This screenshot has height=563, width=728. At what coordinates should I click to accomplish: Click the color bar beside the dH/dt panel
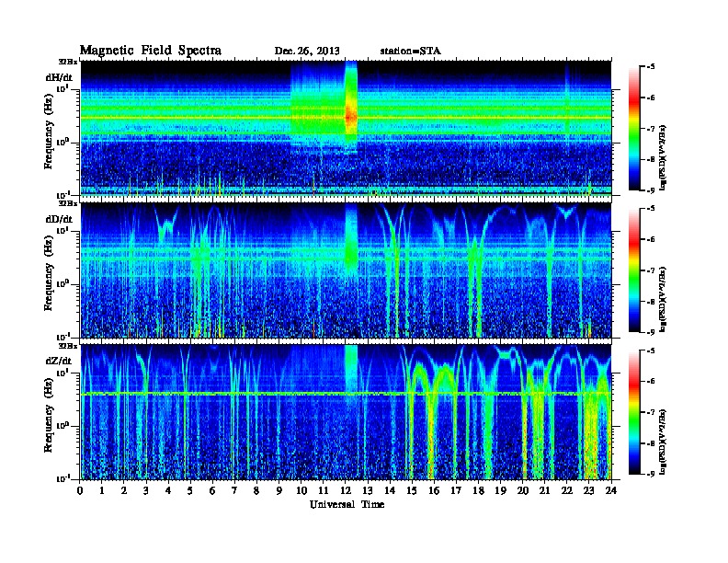point(634,128)
